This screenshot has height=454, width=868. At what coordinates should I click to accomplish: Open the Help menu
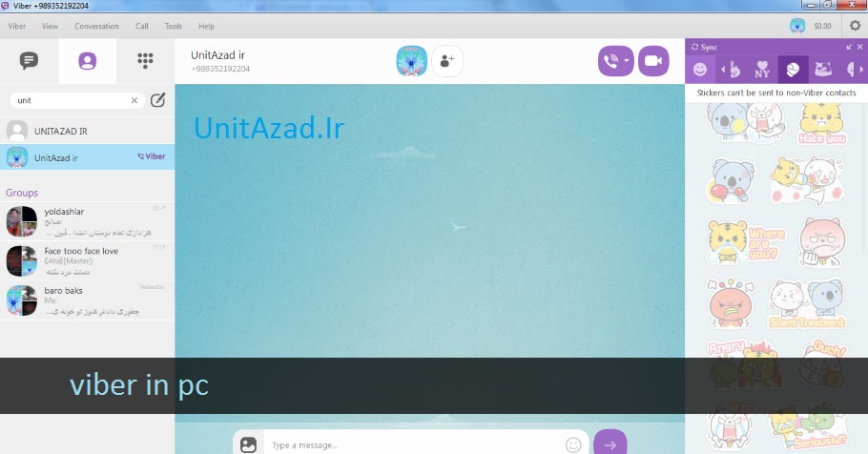coord(206,26)
